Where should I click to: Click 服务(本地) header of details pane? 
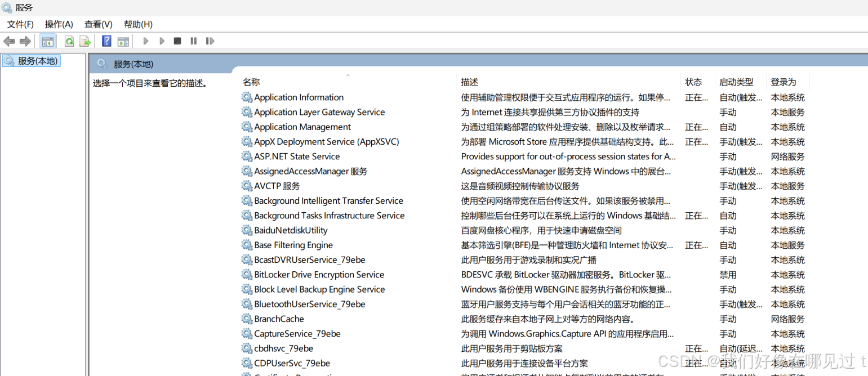click(133, 64)
